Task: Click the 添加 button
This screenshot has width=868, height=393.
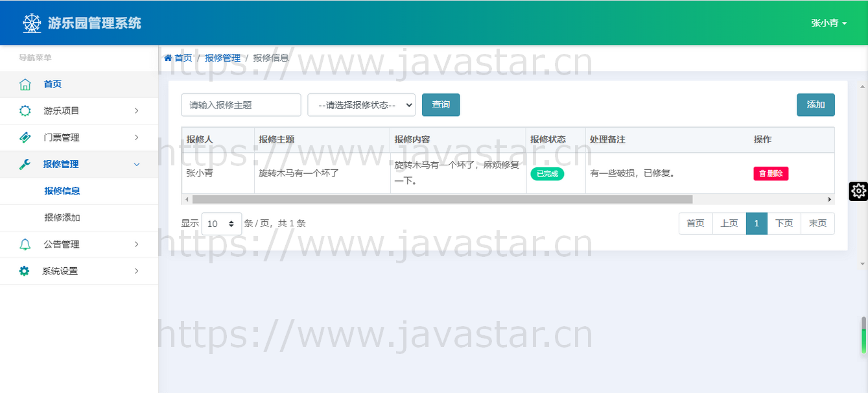Action: [x=815, y=105]
